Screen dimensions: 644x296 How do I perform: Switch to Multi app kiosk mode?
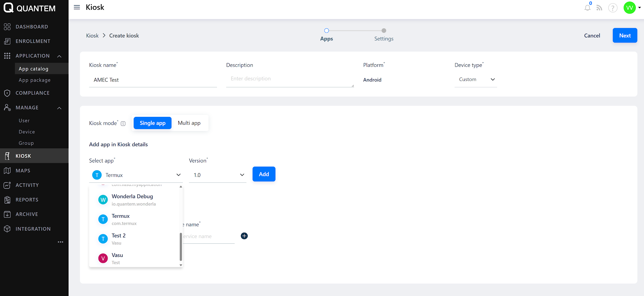tap(189, 123)
